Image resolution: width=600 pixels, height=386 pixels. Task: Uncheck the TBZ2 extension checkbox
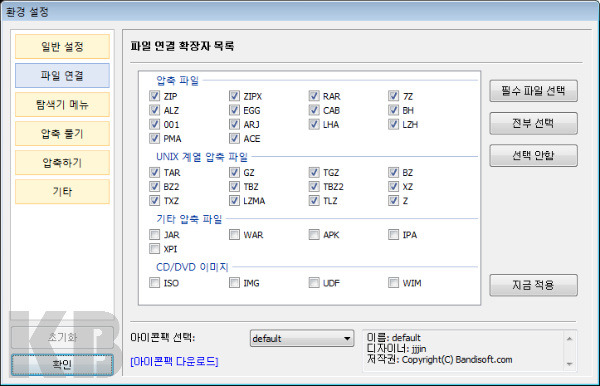tap(314, 187)
